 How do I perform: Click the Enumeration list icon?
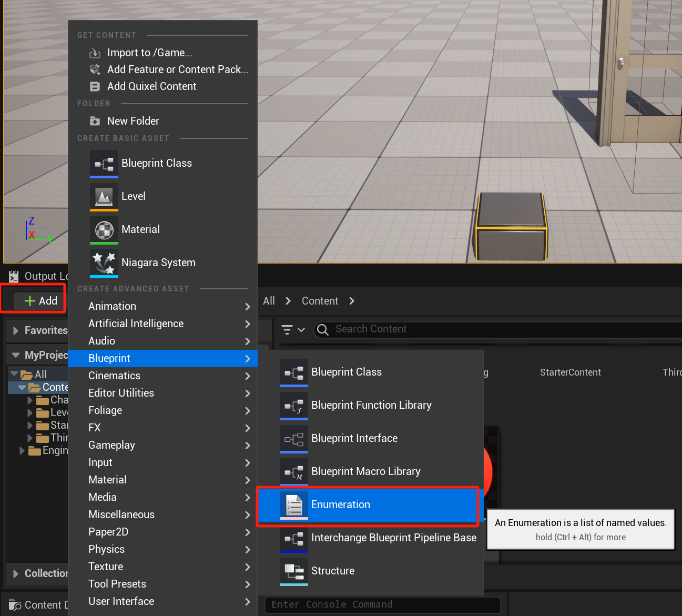click(294, 506)
